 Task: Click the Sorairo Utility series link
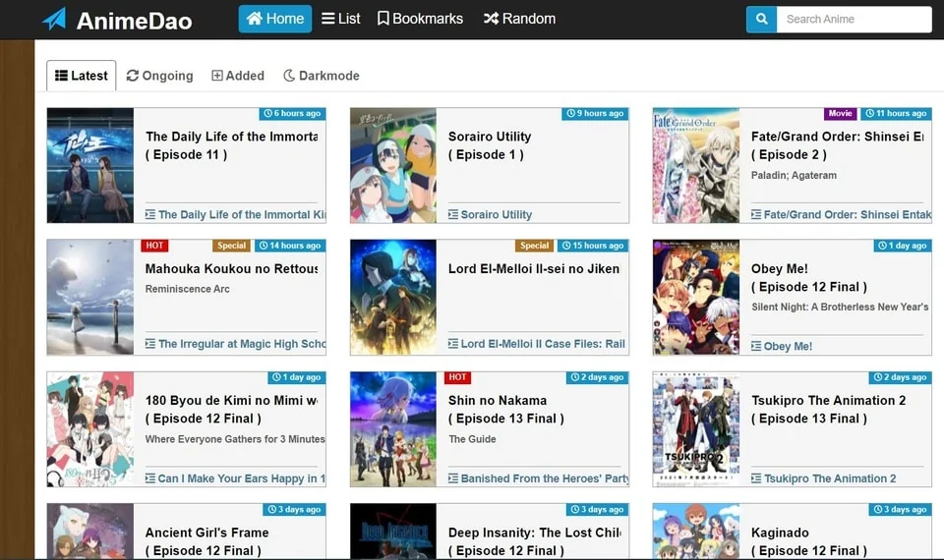coord(490,215)
